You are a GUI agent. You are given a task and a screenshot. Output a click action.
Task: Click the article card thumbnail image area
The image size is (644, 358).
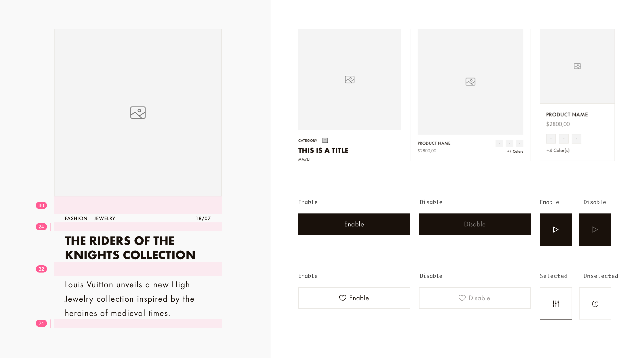pyautogui.click(x=138, y=112)
